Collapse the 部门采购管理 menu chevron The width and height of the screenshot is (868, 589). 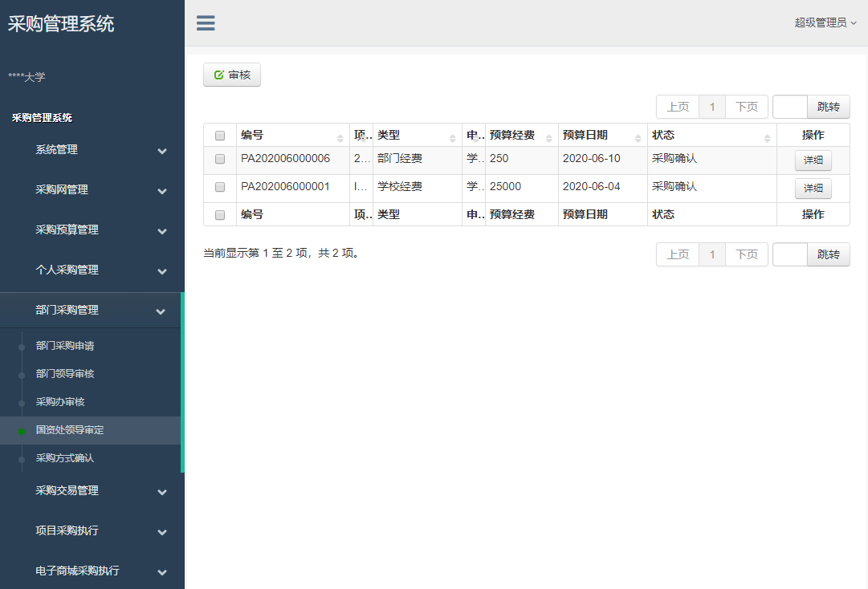161,311
